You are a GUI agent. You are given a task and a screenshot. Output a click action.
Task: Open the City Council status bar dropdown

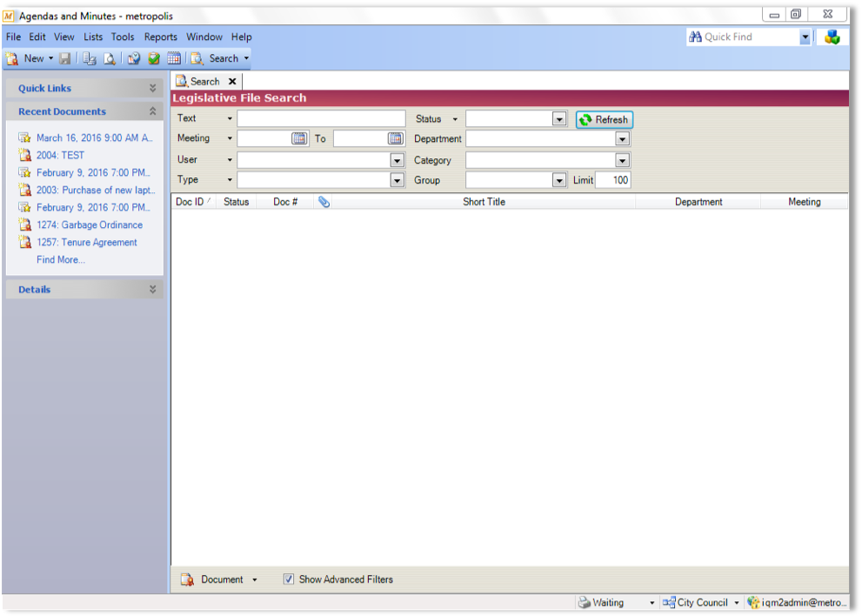tap(737, 603)
